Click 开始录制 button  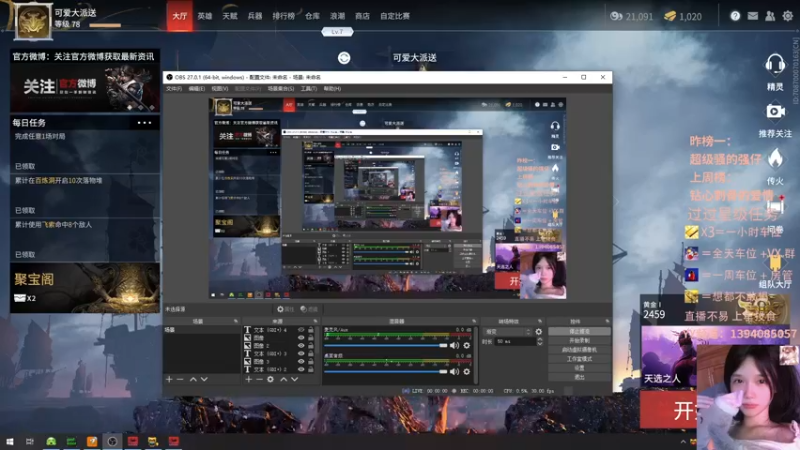click(579, 341)
